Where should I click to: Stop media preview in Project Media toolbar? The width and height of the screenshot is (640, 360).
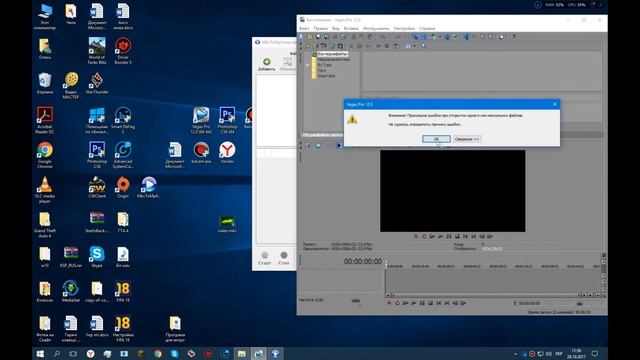387,46
